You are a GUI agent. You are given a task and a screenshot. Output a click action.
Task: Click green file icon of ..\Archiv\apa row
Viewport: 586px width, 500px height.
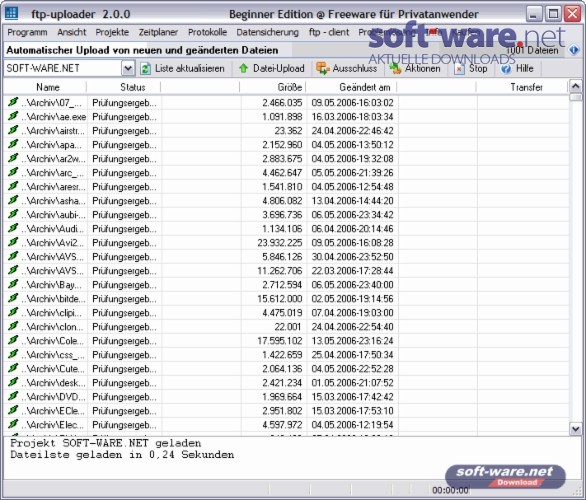click(13, 144)
